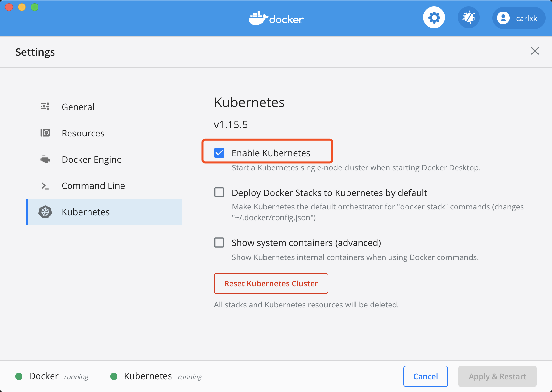The image size is (552, 392).
Task: Click 'Show Kubernetes internal containers' description
Action: [x=355, y=257]
